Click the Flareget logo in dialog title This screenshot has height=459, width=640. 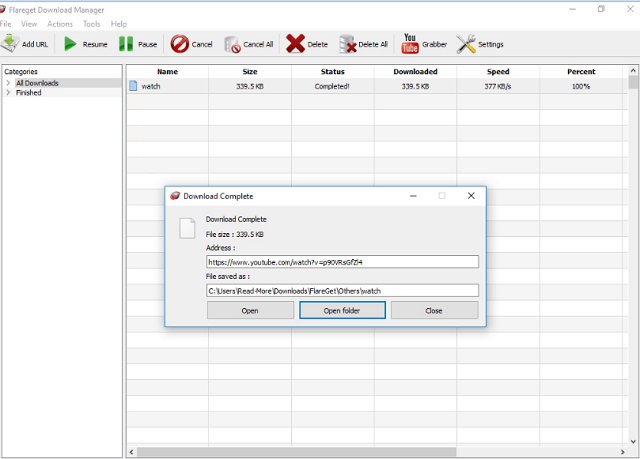point(175,195)
